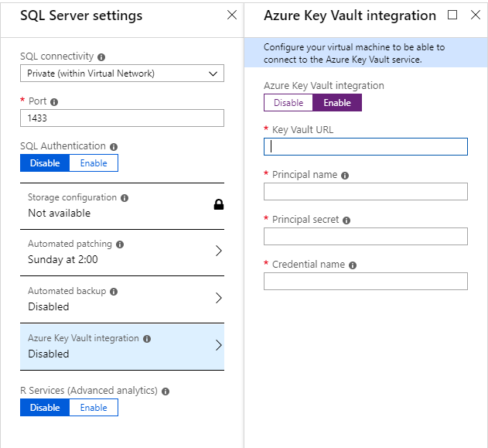Click info icon next to SQL connectivity
488x448 pixels.
pos(101,56)
